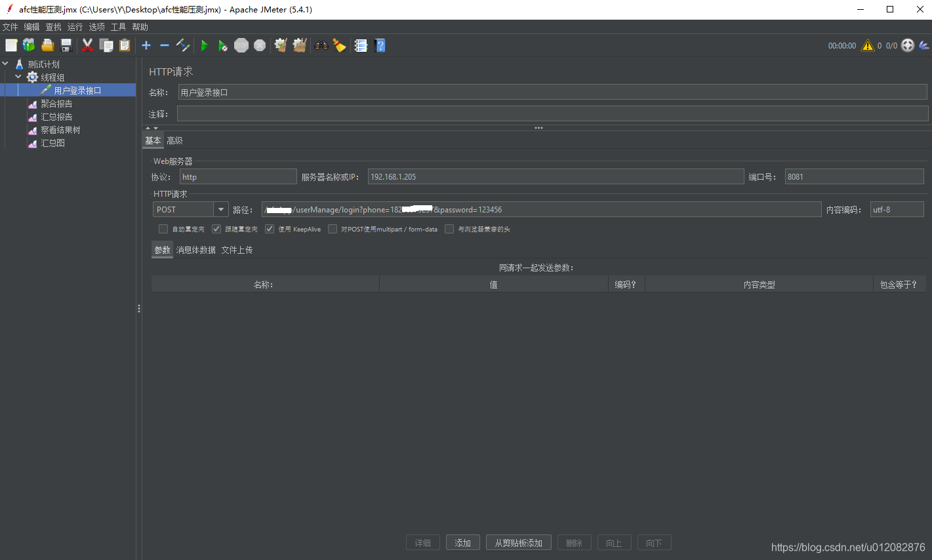Click the 添加 button
The width and height of the screenshot is (932, 560).
pyautogui.click(x=463, y=543)
